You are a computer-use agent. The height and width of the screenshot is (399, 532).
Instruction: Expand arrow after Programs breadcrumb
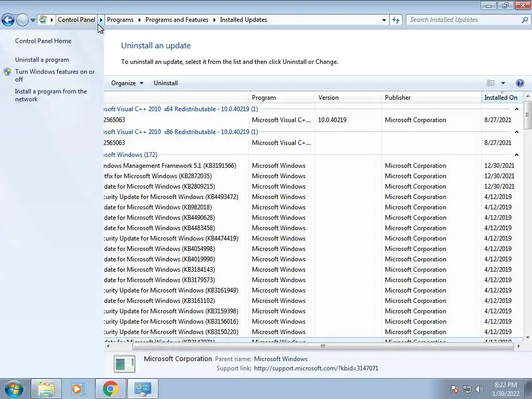139,20
